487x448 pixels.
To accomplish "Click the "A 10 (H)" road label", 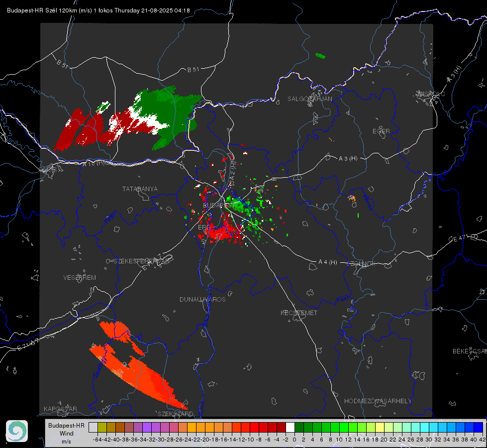I will (93, 163).
